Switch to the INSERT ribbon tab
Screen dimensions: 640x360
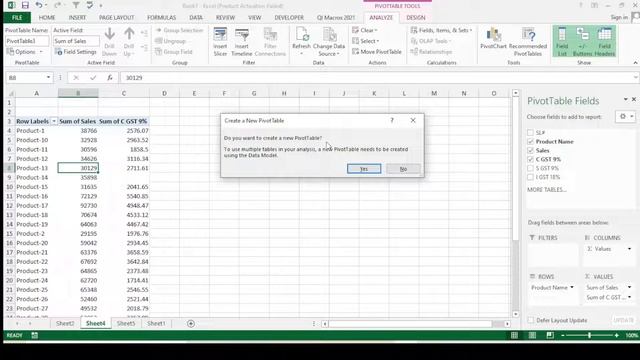(x=77, y=18)
